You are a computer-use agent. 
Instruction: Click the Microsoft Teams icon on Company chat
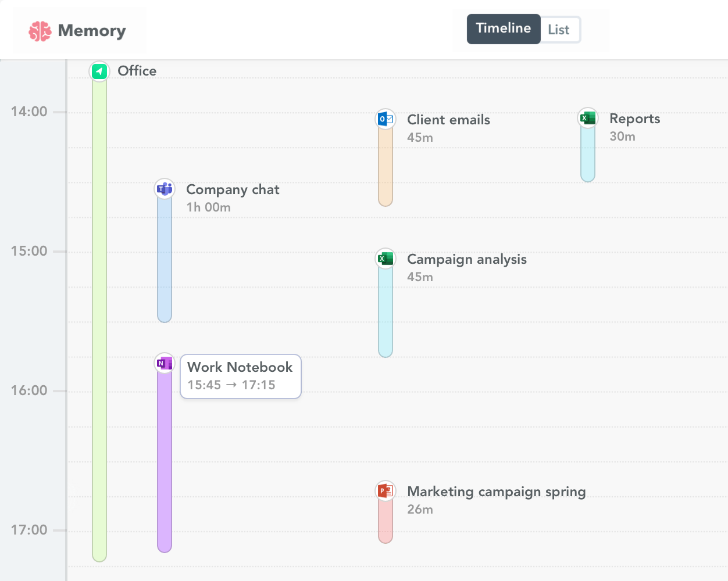(x=164, y=188)
